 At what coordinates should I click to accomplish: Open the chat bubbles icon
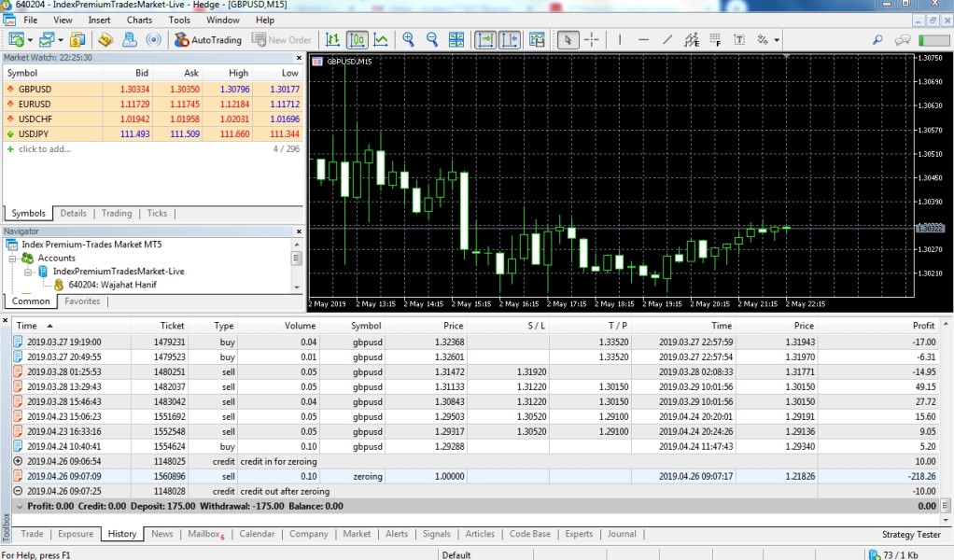[903, 40]
